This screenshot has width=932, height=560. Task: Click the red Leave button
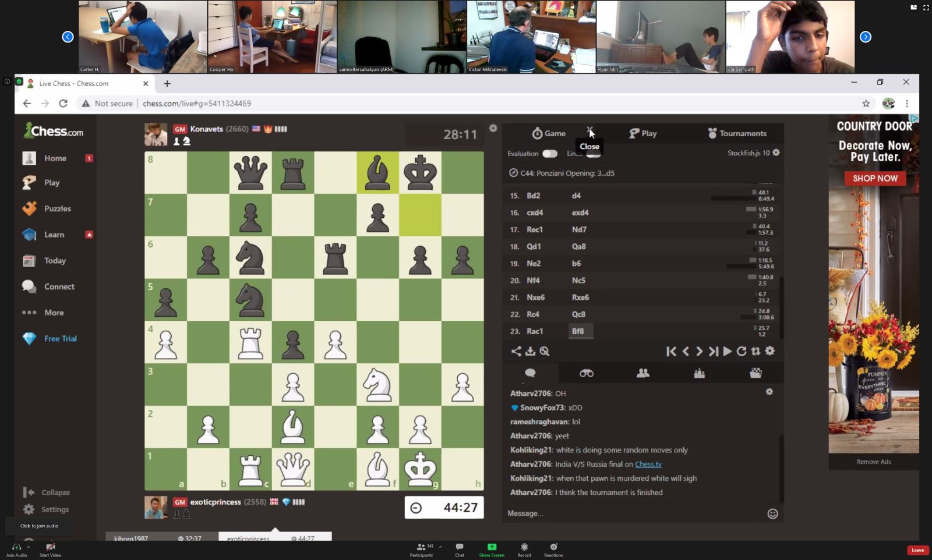(x=917, y=550)
